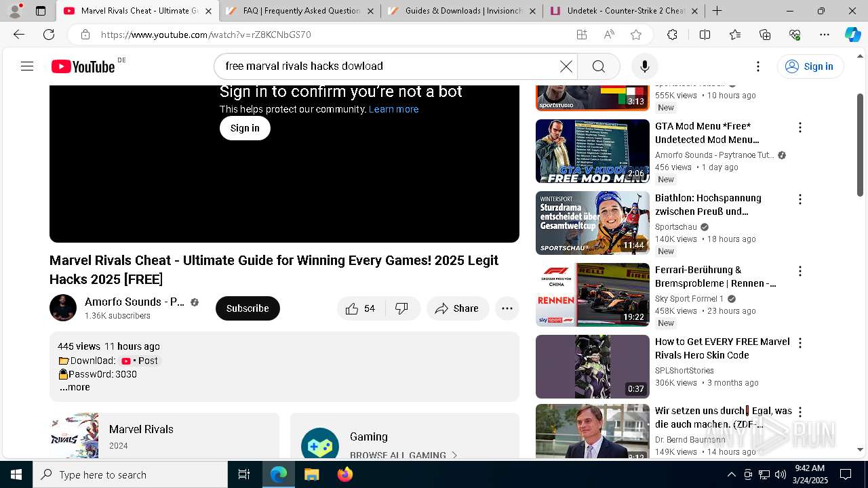
Task: Add page to favorites star
Action: tap(635, 35)
